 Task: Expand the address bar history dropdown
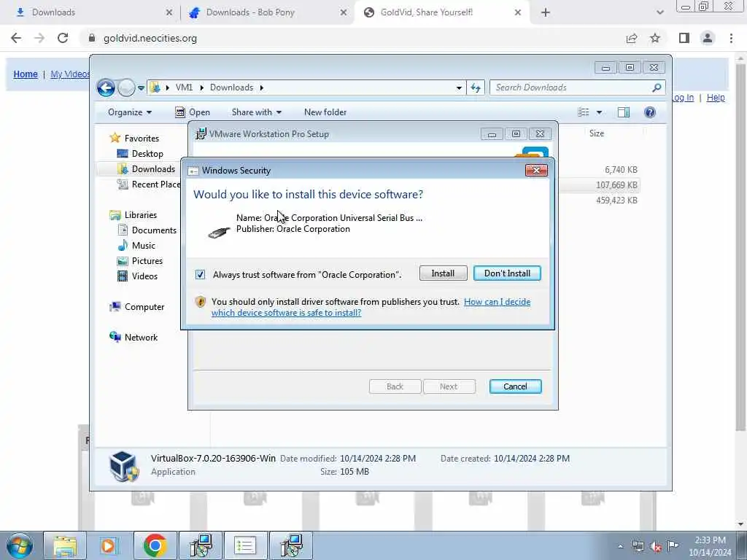coord(459,87)
